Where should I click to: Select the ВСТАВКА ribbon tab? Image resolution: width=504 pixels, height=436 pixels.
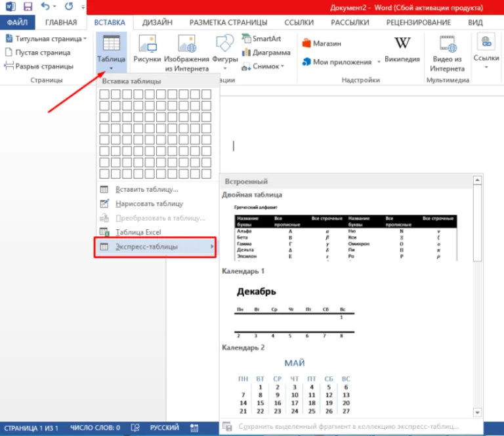110,22
